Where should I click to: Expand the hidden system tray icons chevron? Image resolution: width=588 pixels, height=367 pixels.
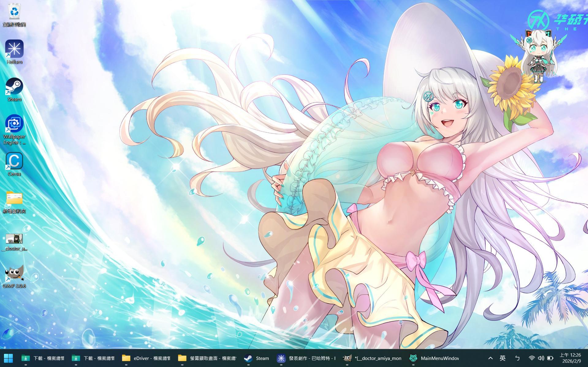click(490, 358)
